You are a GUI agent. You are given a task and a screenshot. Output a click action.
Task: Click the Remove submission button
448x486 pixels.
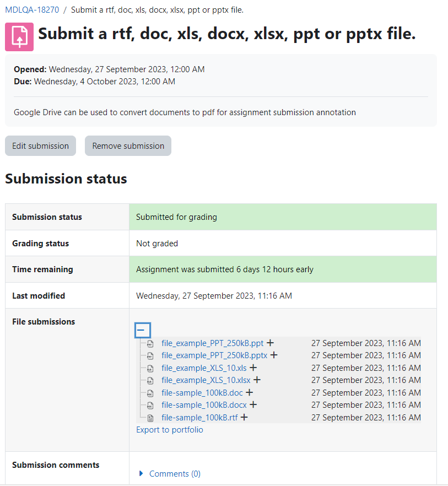click(x=128, y=145)
